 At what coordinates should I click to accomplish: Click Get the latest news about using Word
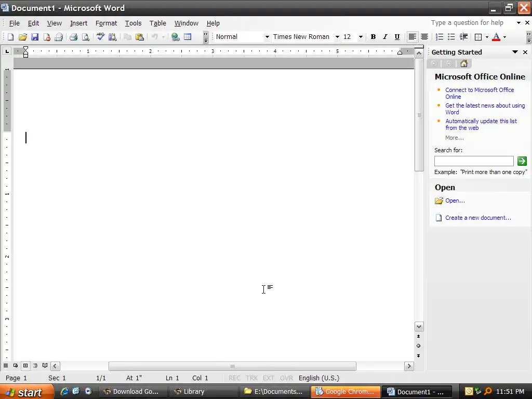485,109
